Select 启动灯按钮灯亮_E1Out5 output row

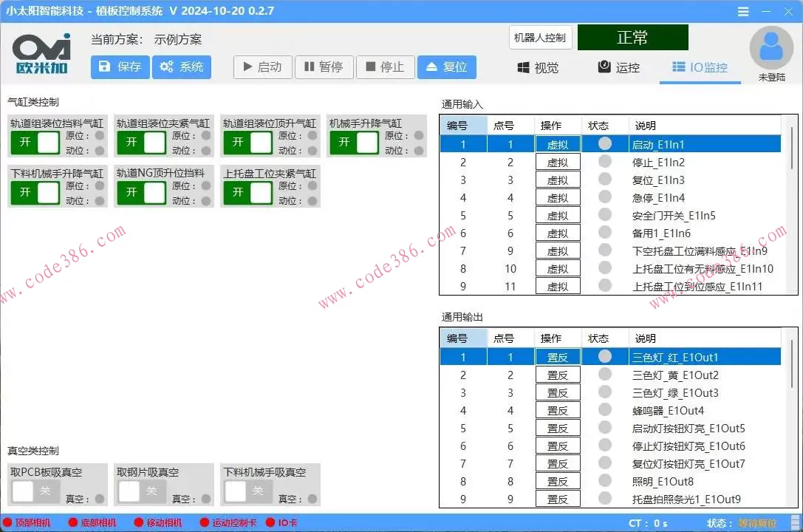[x=610, y=429]
